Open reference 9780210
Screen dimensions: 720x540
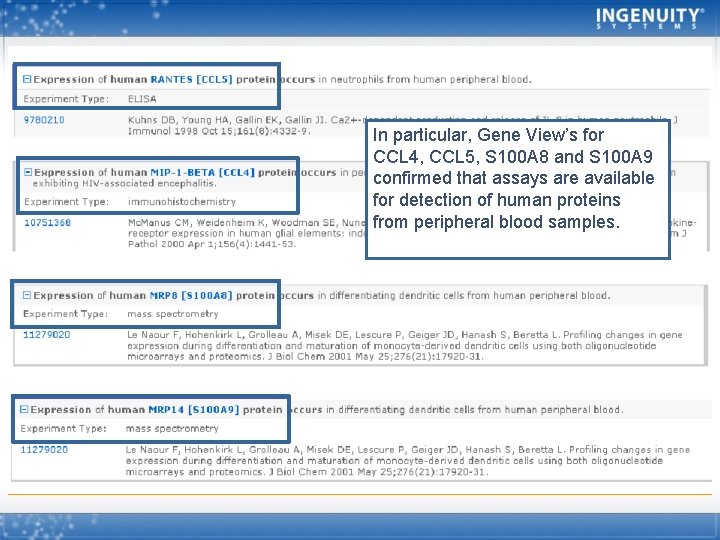coord(44,120)
